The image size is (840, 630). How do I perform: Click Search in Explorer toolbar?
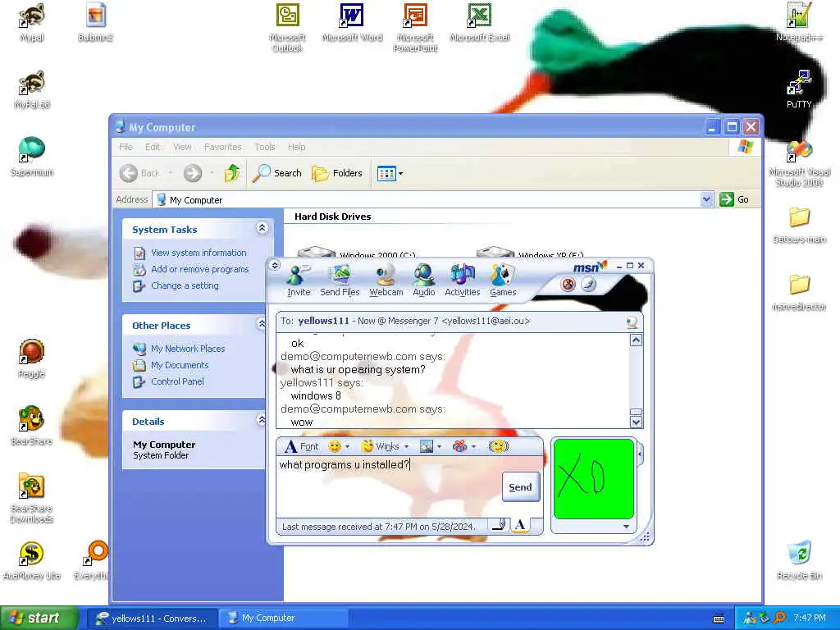click(x=277, y=173)
